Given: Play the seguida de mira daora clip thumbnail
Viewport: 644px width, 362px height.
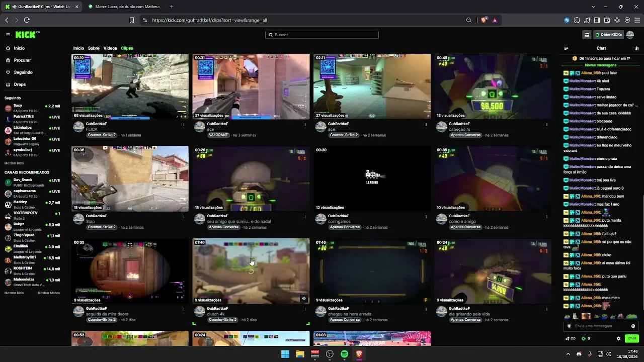Looking at the screenshot, I should [130, 271].
